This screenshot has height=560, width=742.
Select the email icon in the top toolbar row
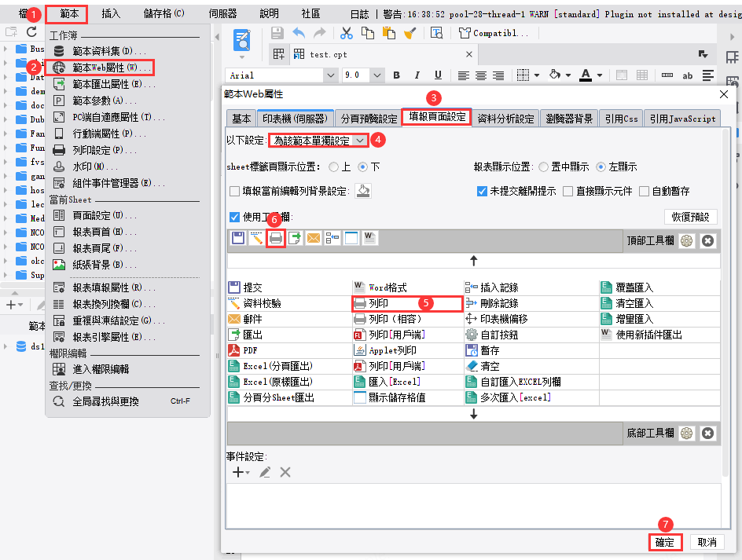point(314,238)
